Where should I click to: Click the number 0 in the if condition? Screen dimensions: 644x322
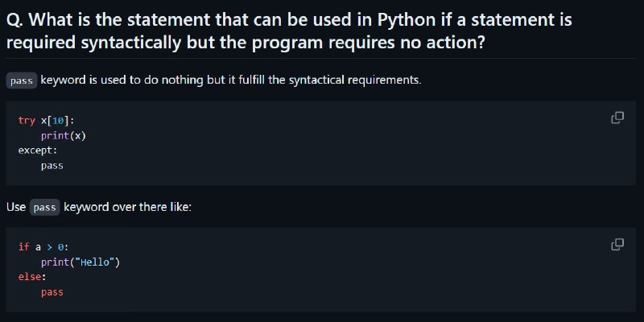tap(61, 247)
